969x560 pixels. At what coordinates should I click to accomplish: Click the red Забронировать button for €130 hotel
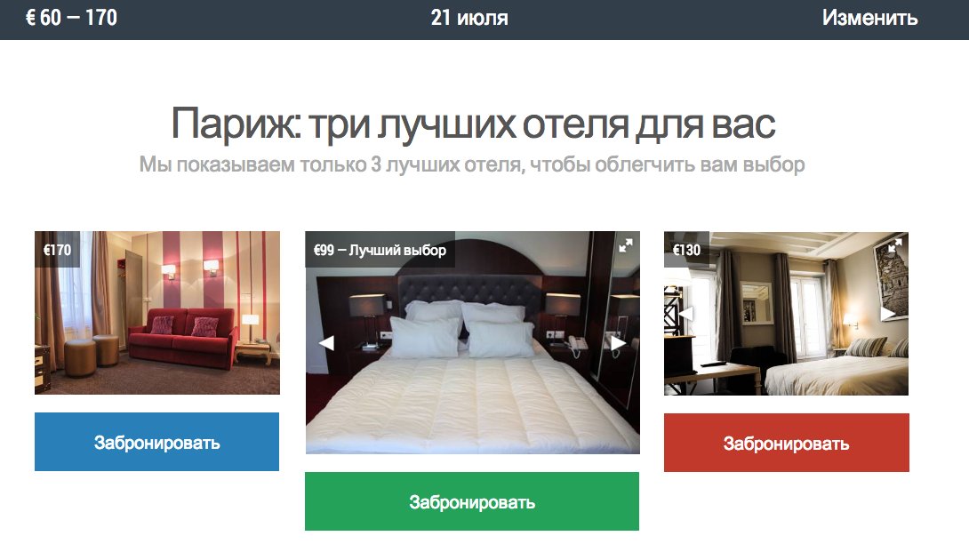(x=786, y=443)
